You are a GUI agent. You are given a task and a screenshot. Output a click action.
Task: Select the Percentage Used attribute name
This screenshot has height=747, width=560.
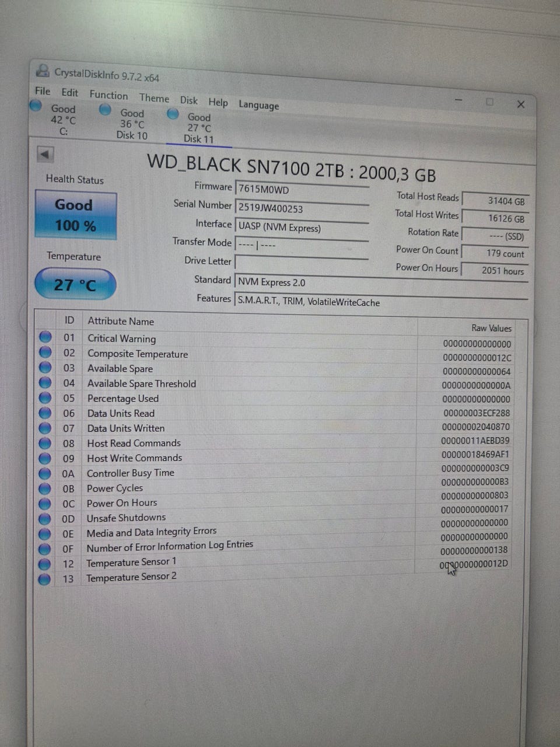[123, 399]
